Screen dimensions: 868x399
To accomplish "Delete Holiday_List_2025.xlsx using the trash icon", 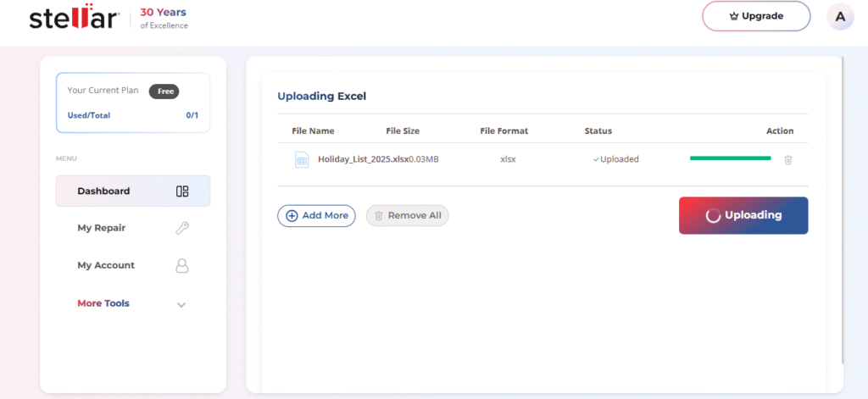I will [788, 159].
